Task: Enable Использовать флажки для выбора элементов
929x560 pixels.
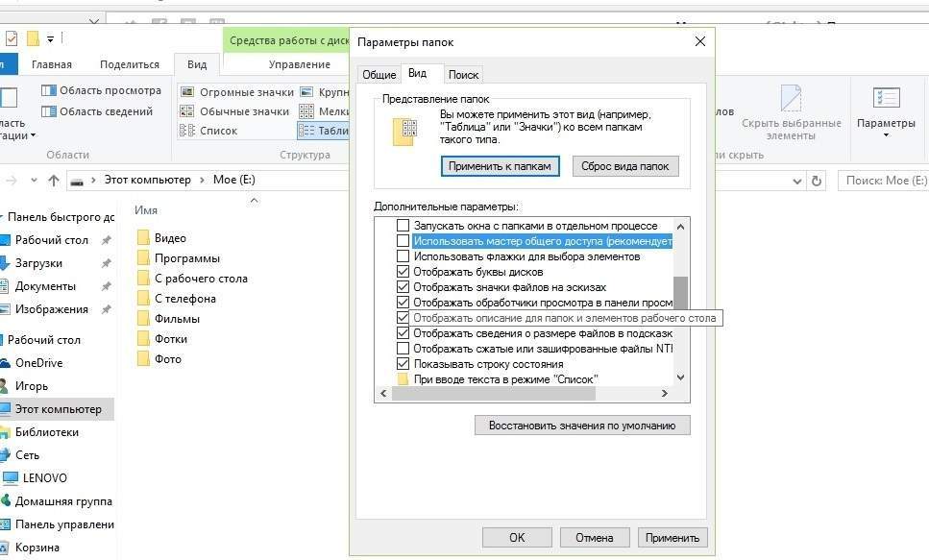Action: (x=403, y=256)
